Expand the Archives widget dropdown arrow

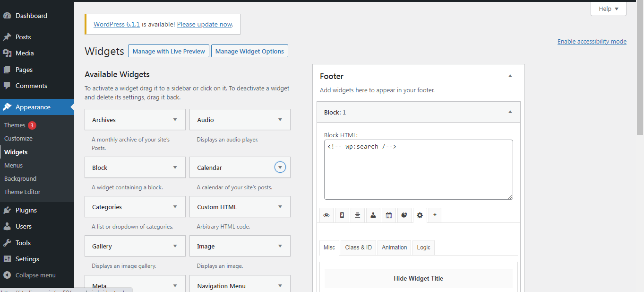click(175, 120)
